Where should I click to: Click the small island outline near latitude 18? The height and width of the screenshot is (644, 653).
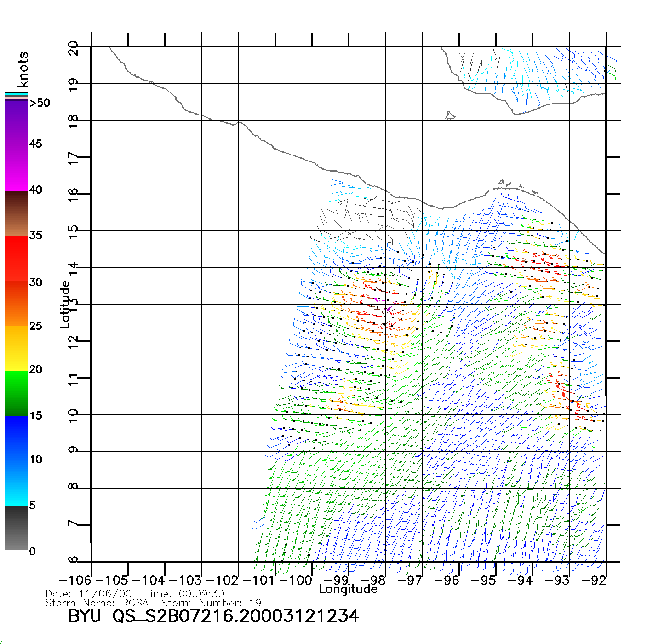point(450,115)
